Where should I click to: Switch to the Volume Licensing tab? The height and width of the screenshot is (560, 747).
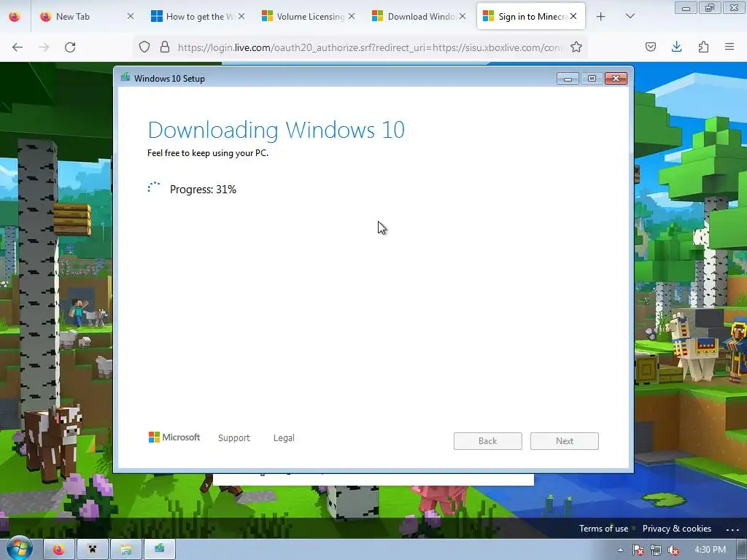307,17
